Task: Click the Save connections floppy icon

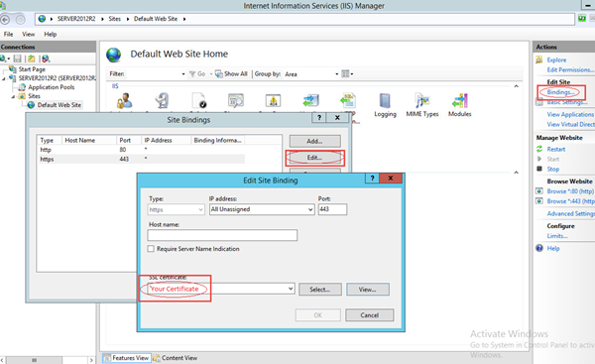Action: pyautogui.click(x=18, y=59)
